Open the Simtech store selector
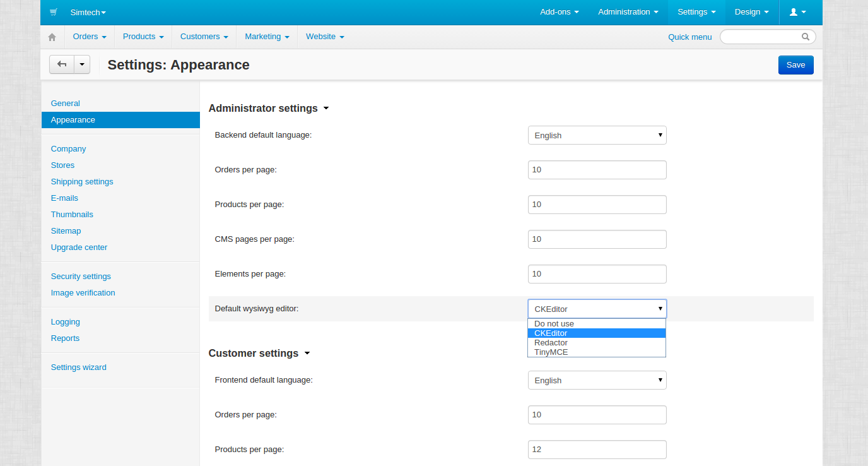868x466 pixels. click(x=88, y=13)
